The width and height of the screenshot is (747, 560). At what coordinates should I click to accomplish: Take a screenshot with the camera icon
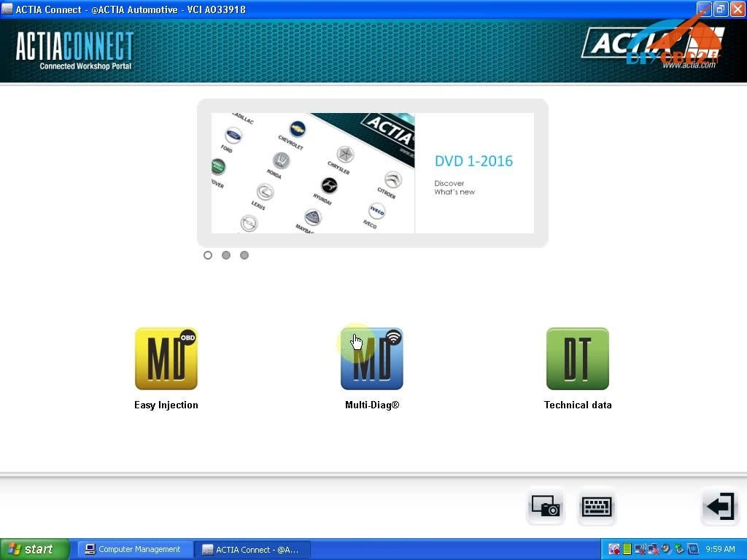click(x=546, y=506)
